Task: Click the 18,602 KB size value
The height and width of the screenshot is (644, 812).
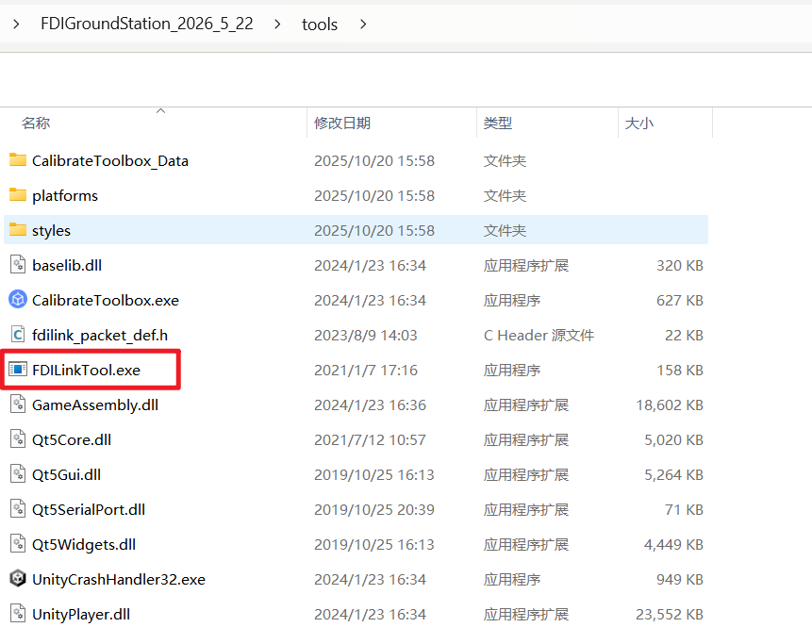Action: click(x=670, y=405)
